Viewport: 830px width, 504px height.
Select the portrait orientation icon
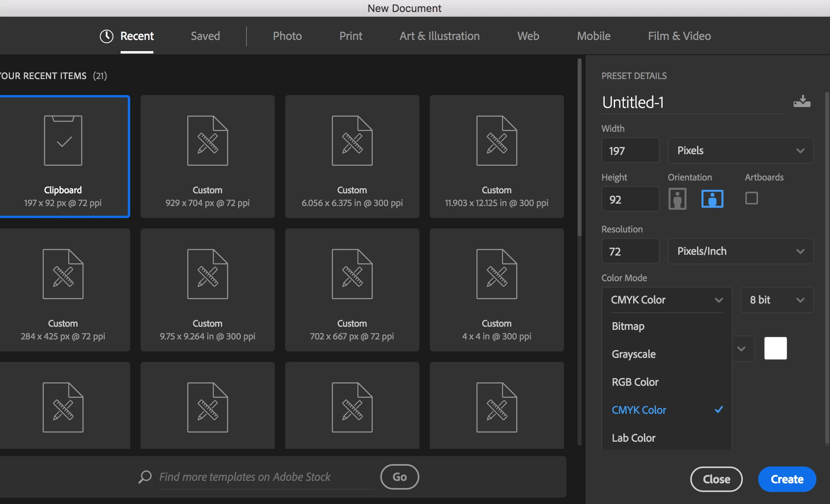click(x=677, y=198)
